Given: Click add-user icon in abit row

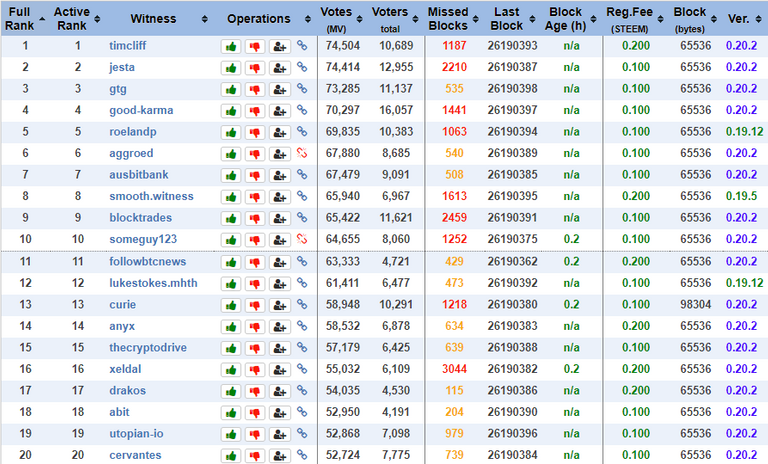Looking at the screenshot, I should (279, 413).
